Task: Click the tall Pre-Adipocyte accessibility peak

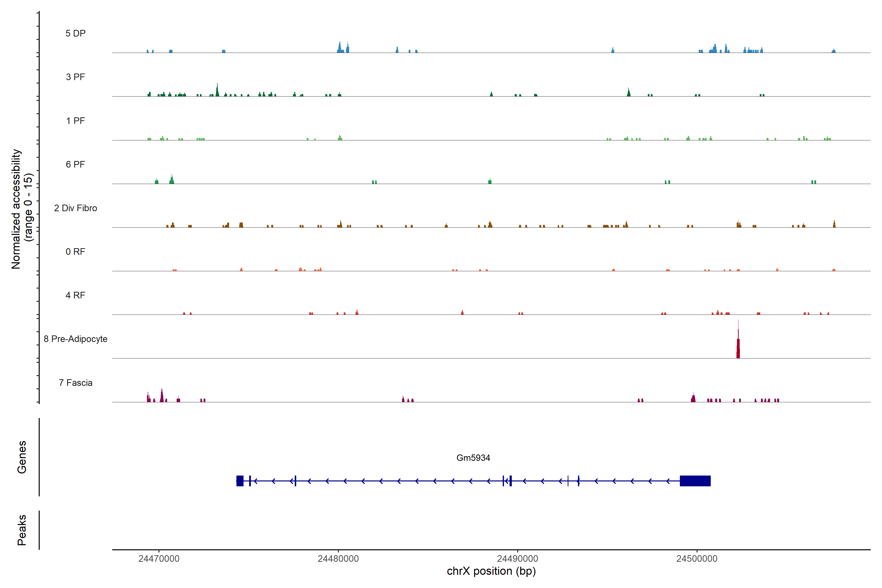Action: tap(738, 347)
